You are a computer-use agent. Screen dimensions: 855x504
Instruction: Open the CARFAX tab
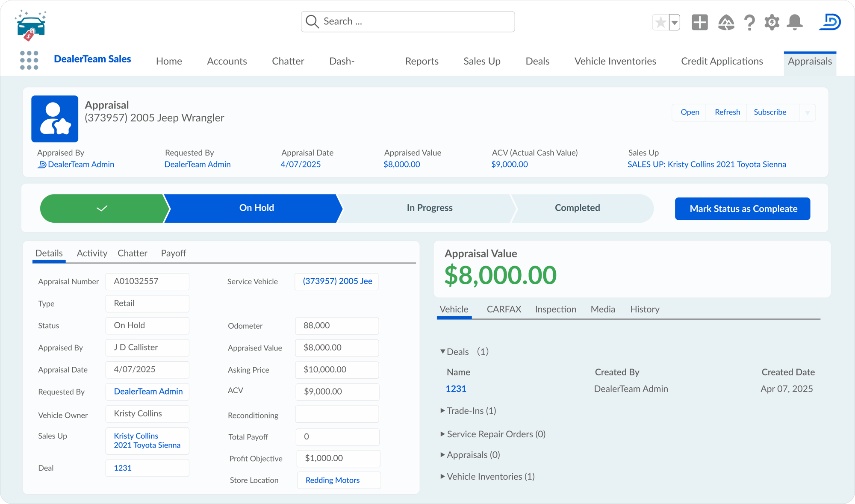click(504, 309)
